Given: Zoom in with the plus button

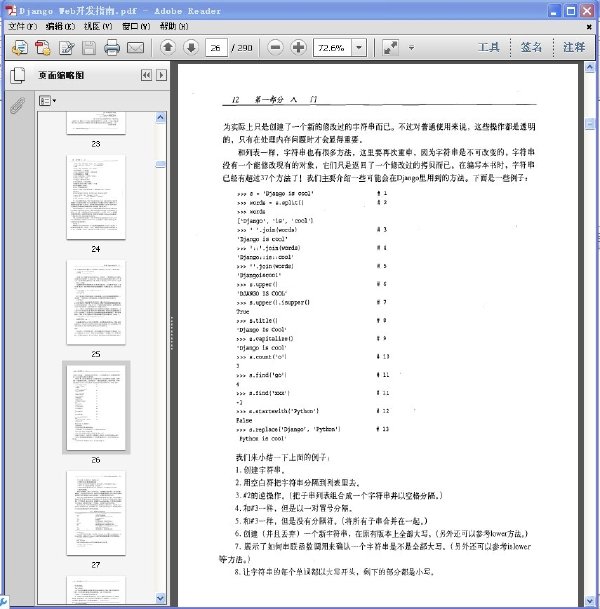Looking at the screenshot, I should click(298, 47).
